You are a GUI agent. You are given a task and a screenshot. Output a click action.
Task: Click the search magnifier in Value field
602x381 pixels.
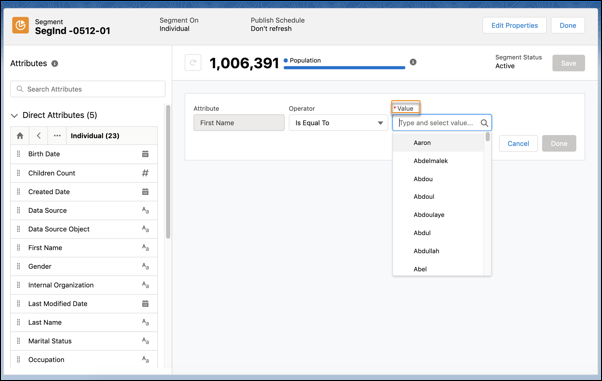484,123
